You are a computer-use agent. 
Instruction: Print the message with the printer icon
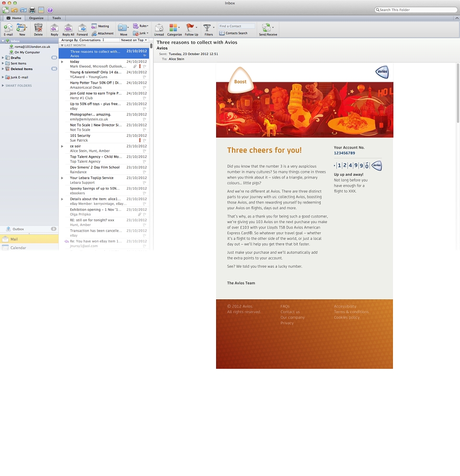pyautogui.click(x=32, y=10)
